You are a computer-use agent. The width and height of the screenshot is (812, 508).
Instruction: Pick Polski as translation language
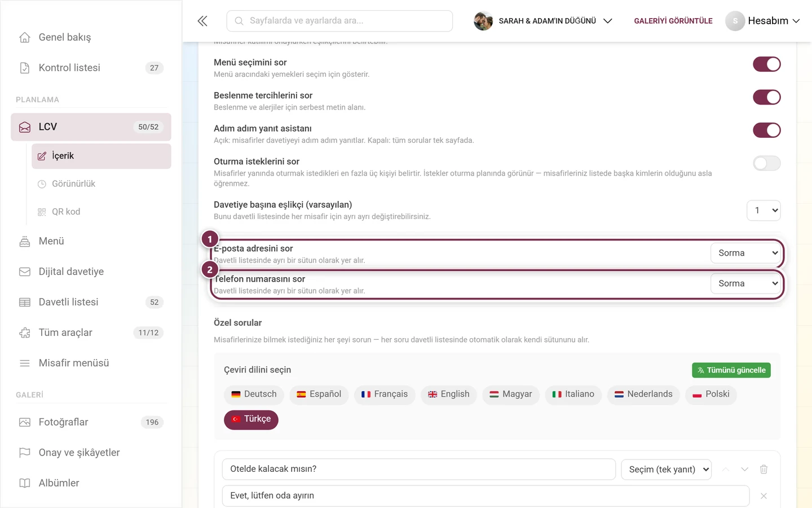click(711, 394)
